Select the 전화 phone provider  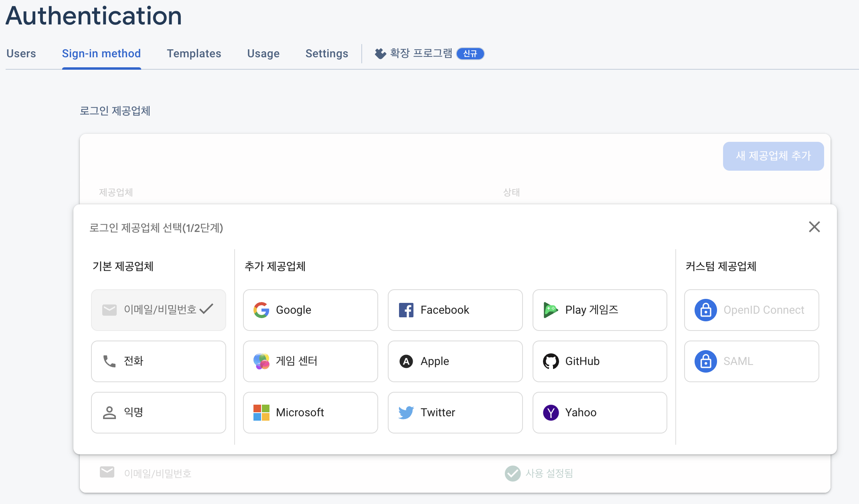click(x=158, y=361)
